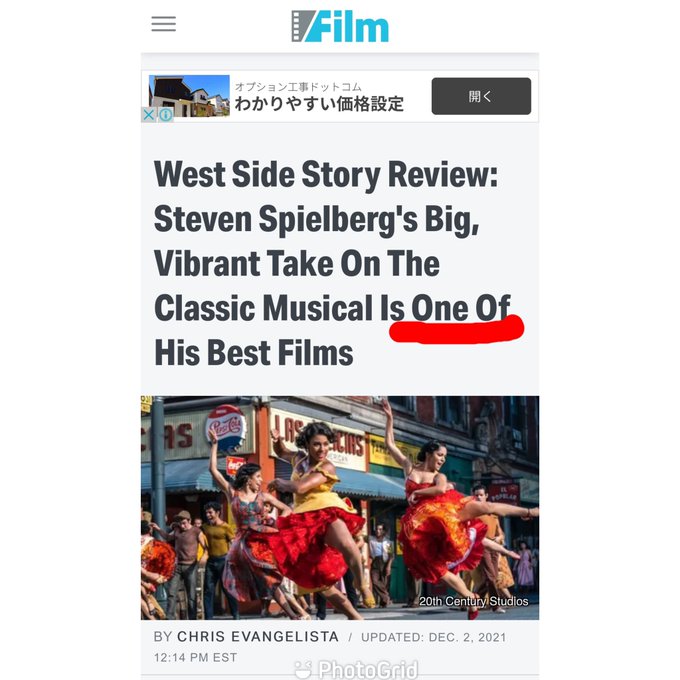Screen dimensions: 680x680
Task: Click the ad text わかりやすい価格設定
Action: [x=319, y=104]
